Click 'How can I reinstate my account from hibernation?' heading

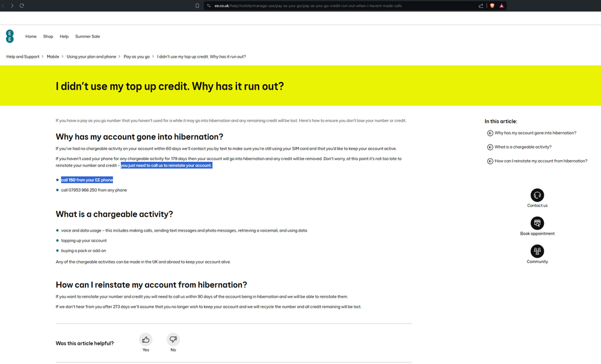click(152, 285)
